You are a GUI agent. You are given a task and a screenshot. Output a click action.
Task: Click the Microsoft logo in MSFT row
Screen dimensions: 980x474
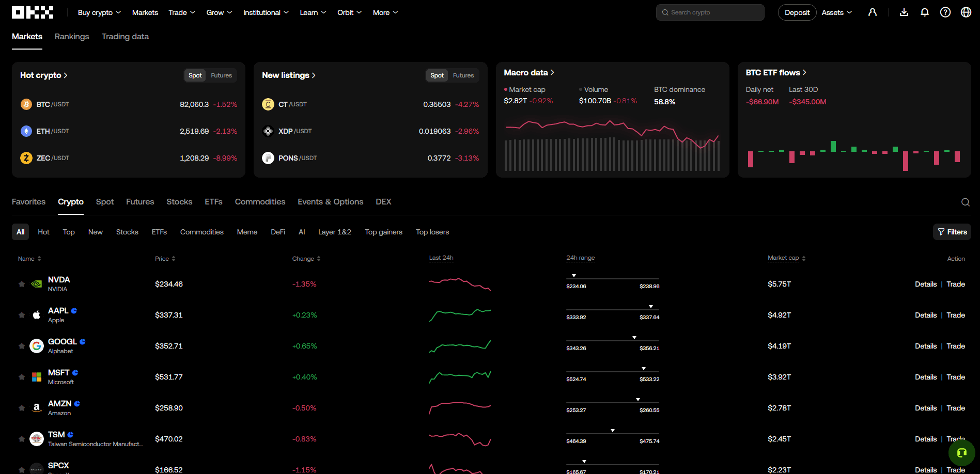pos(37,377)
